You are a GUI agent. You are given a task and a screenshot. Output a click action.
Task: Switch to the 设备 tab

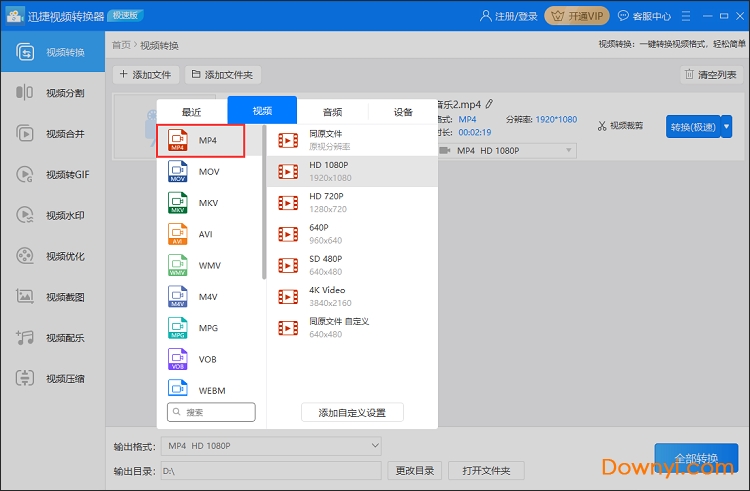coord(403,112)
